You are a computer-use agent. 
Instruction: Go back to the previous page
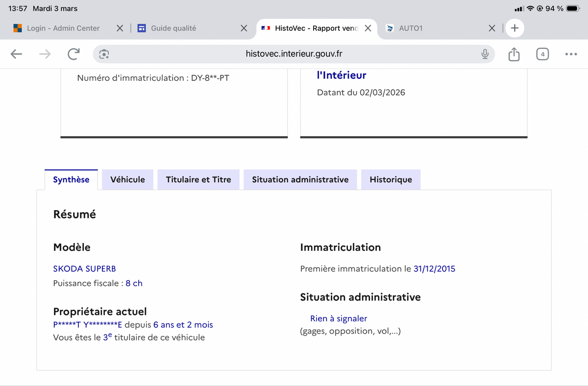tap(17, 54)
